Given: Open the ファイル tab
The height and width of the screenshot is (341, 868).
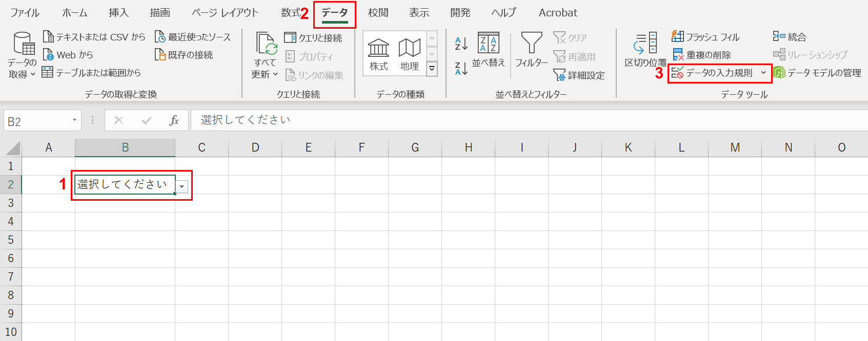Looking at the screenshot, I should pos(25,13).
